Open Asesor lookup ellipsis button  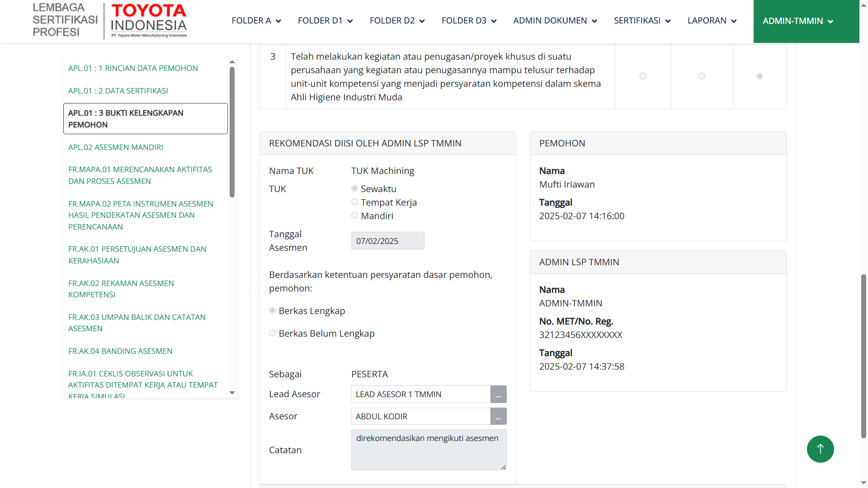pyautogui.click(x=498, y=417)
